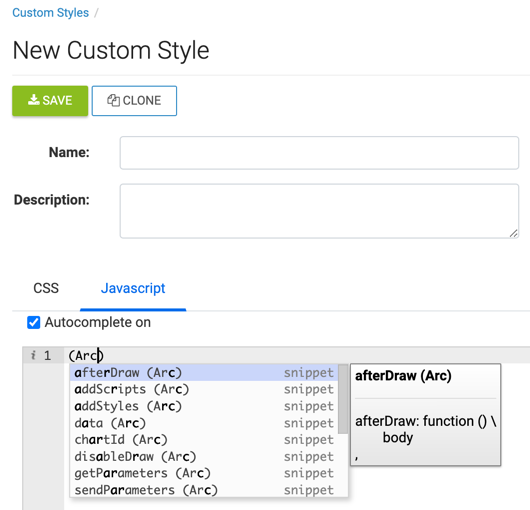The image size is (530, 510).
Task: Click the afterDraw (Arc) documentation tooltip
Action: (x=425, y=415)
